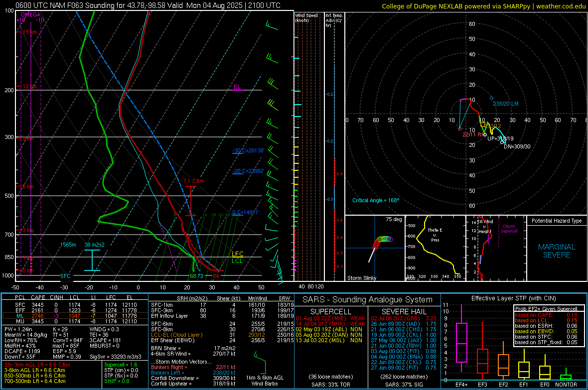Click the 0 C=14811' freezing level label
Screen dimensions: 588x390
click(x=246, y=212)
